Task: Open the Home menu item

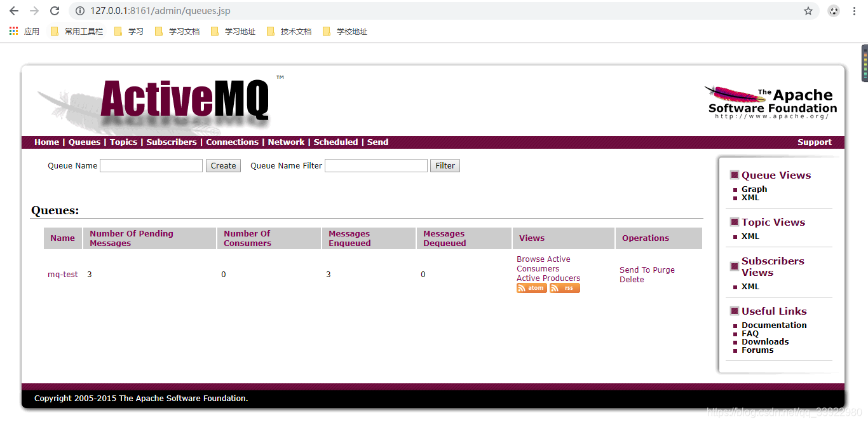Action: [46, 142]
